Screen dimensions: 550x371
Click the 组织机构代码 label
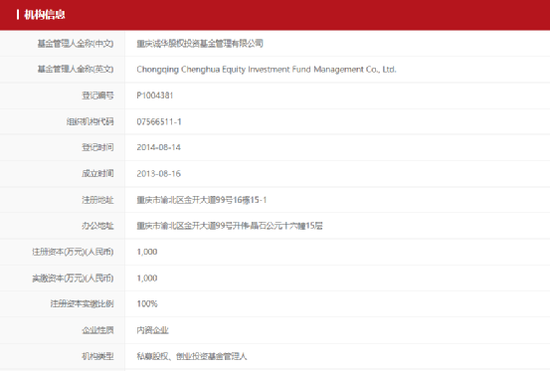90,122
